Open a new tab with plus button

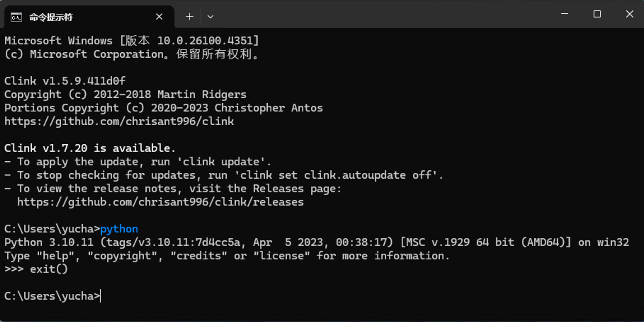point(190,17)
